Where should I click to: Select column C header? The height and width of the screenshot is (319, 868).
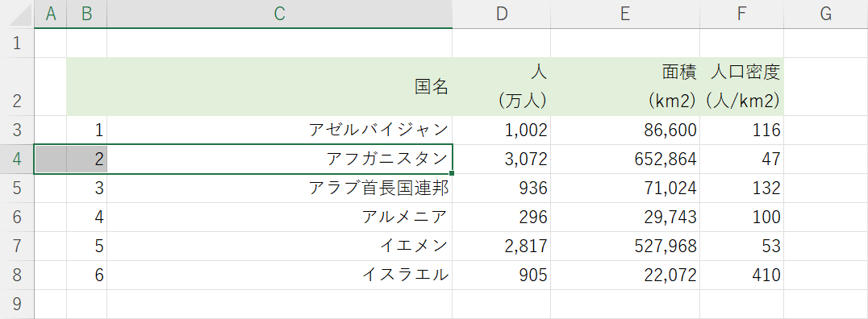pos(280,14)
